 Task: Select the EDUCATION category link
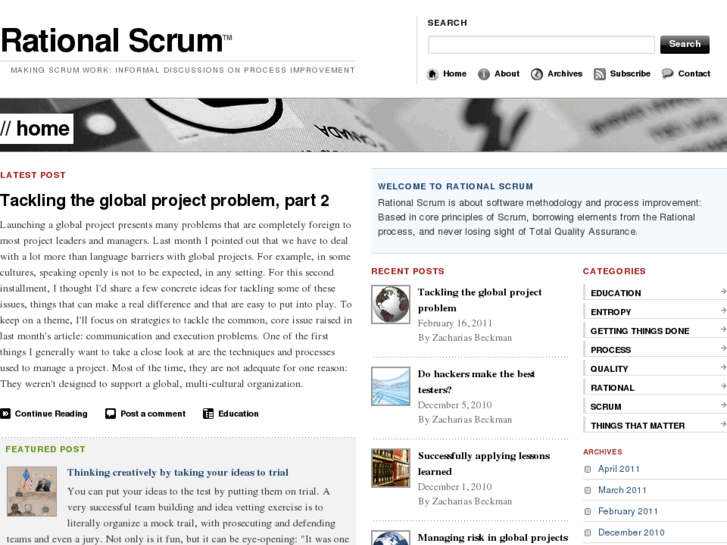[616, 293]
